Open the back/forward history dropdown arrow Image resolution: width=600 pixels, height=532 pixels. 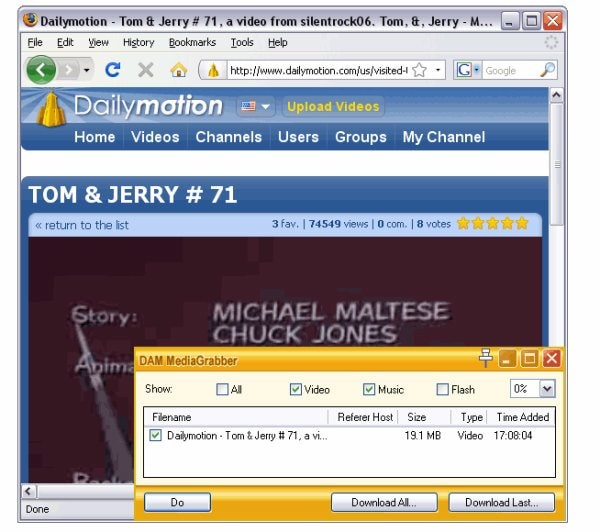tap(87, 70)
